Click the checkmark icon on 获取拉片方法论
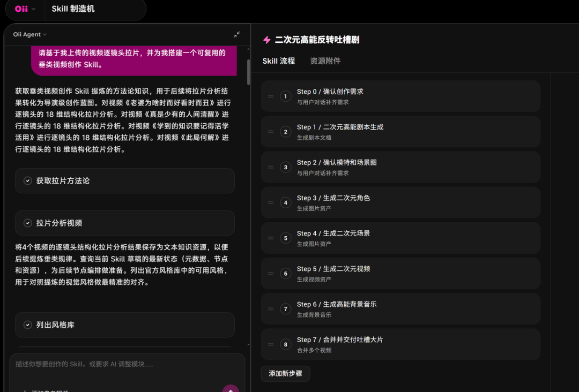The width and height of the screenshot is (579, 392). (28, 180)
